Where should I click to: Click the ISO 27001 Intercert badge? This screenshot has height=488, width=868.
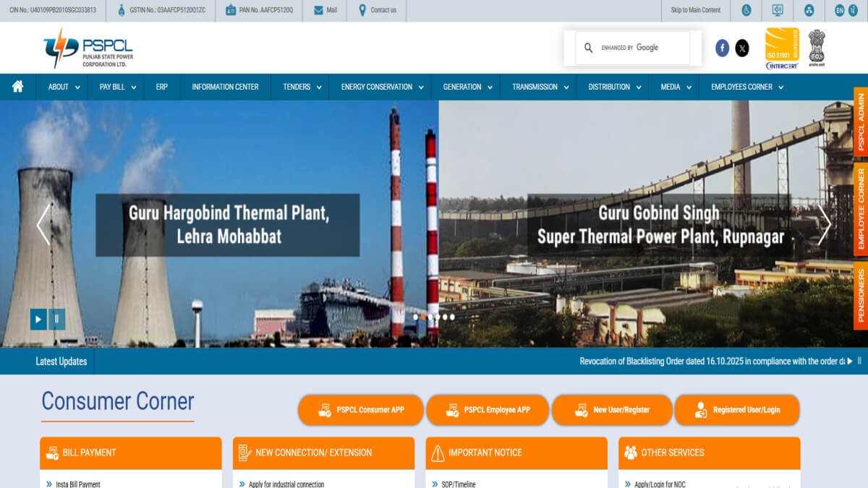click(782, 48)
